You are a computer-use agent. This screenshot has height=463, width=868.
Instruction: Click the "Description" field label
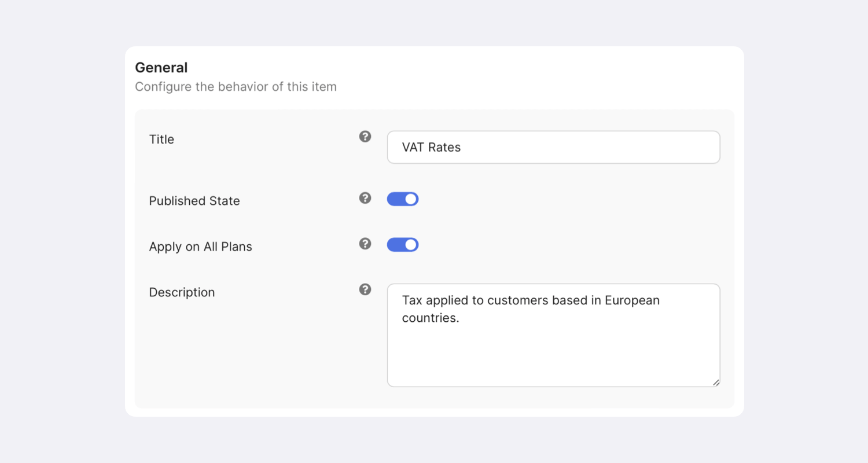click(x=182, y=292)
